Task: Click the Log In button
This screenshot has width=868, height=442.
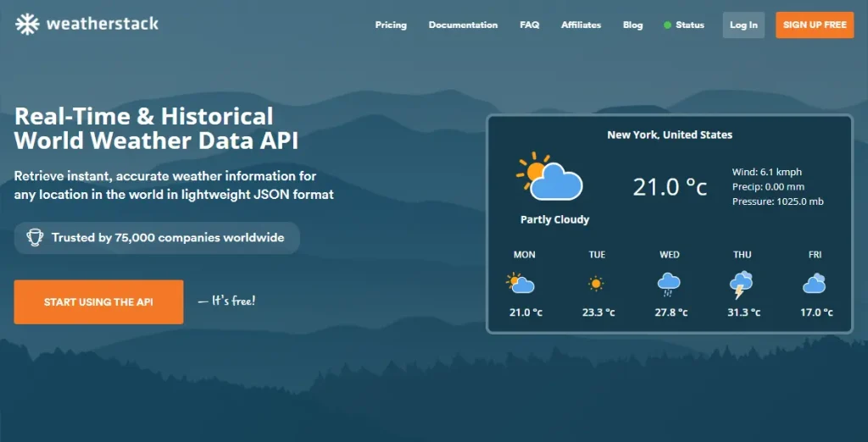Action: (x=743, y=25)
